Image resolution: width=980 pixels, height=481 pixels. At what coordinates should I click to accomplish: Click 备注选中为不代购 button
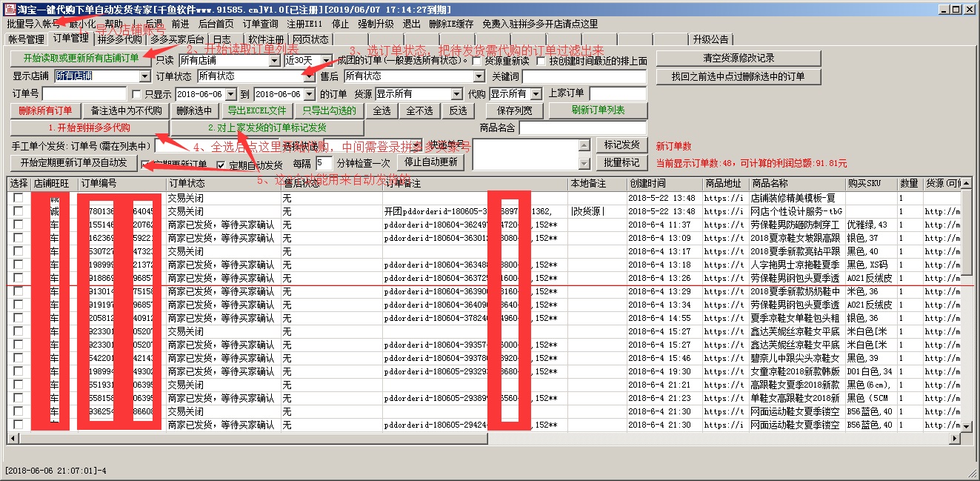click(x=126, y=110)
